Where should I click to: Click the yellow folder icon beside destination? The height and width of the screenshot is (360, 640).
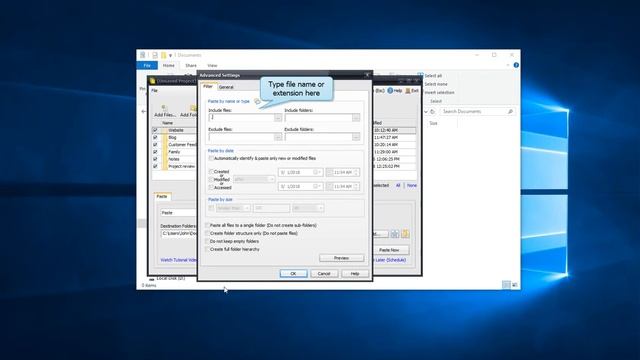[x=405, y=234]
